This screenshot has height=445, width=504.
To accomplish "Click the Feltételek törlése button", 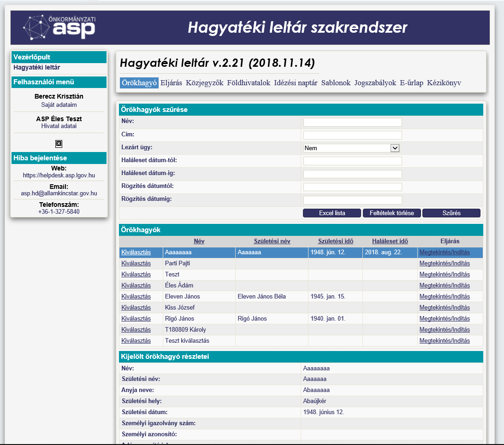I will [392, 213].
